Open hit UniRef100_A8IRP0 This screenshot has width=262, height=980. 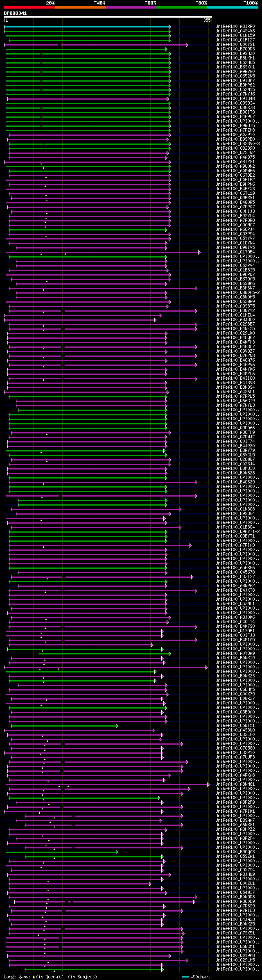(235, 27)
